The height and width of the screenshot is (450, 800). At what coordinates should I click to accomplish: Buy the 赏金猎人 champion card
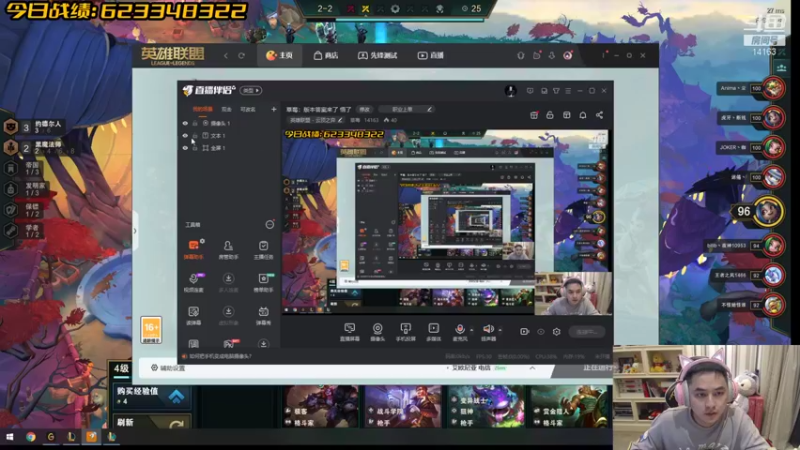click(568, 407)
